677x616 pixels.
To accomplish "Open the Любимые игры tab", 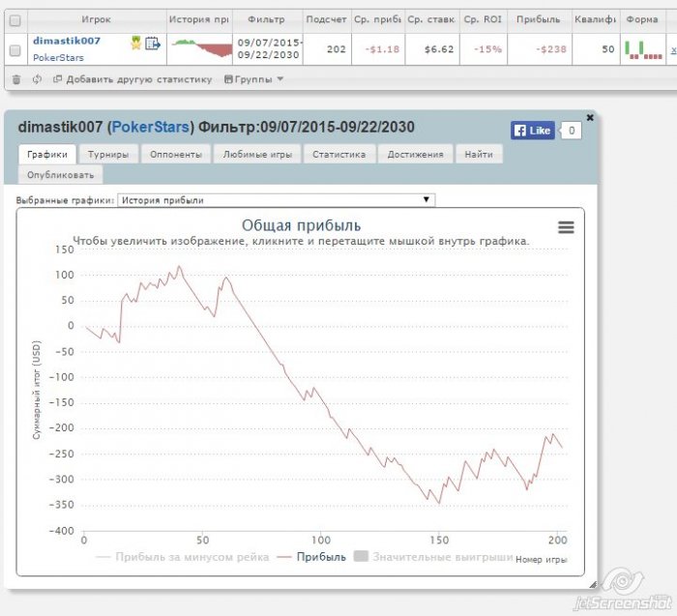I will (257, 155).
